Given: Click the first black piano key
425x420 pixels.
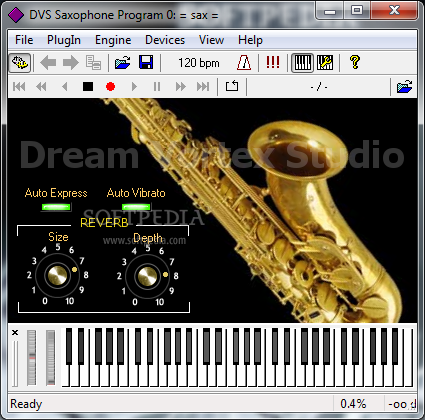Looking at the screenshot, I should (x=69, y=346).
